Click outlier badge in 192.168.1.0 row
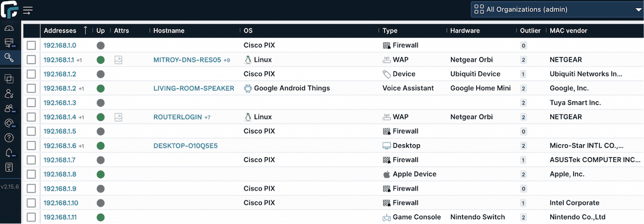644x224 pixels. click(x=523, y=45)
